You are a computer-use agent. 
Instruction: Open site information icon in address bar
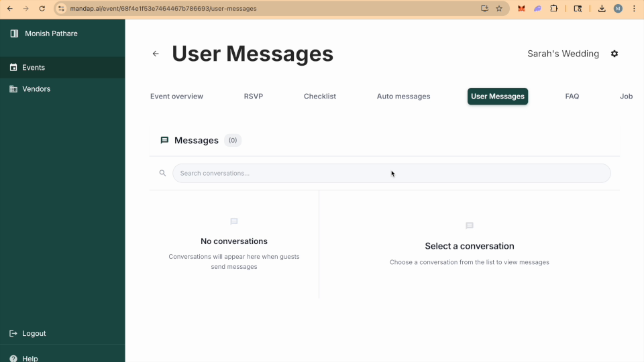61,8
